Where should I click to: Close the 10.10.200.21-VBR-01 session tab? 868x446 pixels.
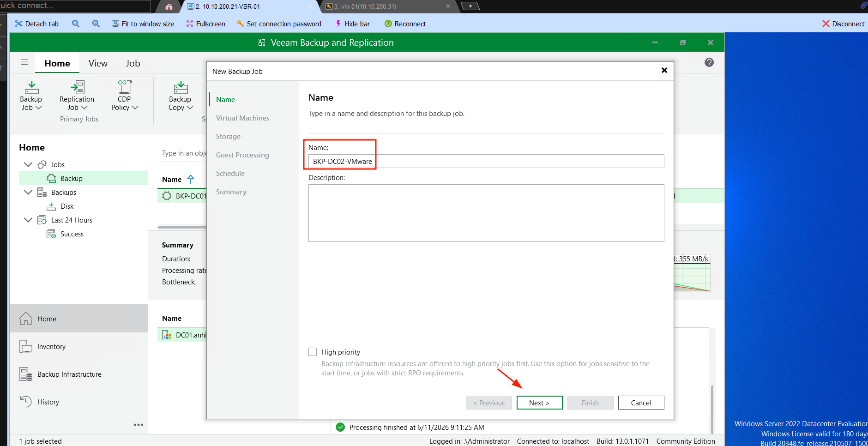coord(310,6)
